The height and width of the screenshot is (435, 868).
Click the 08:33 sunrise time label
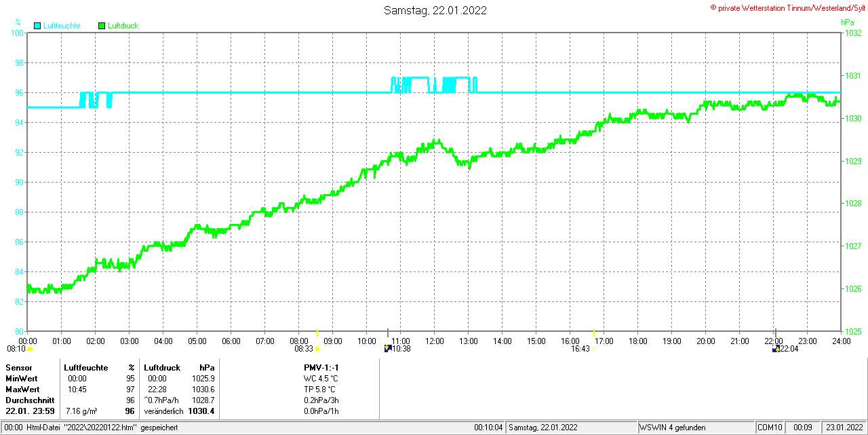tap(304, 349)
